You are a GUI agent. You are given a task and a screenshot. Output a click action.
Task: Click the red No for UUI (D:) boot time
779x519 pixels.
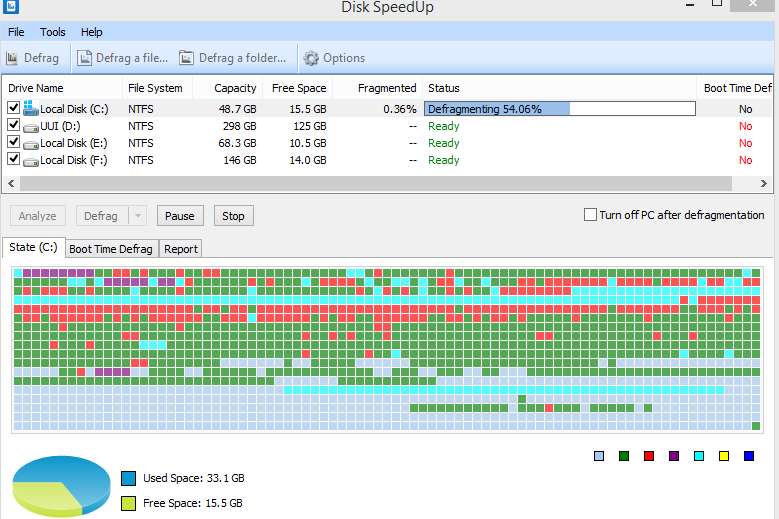click(745, 126)
